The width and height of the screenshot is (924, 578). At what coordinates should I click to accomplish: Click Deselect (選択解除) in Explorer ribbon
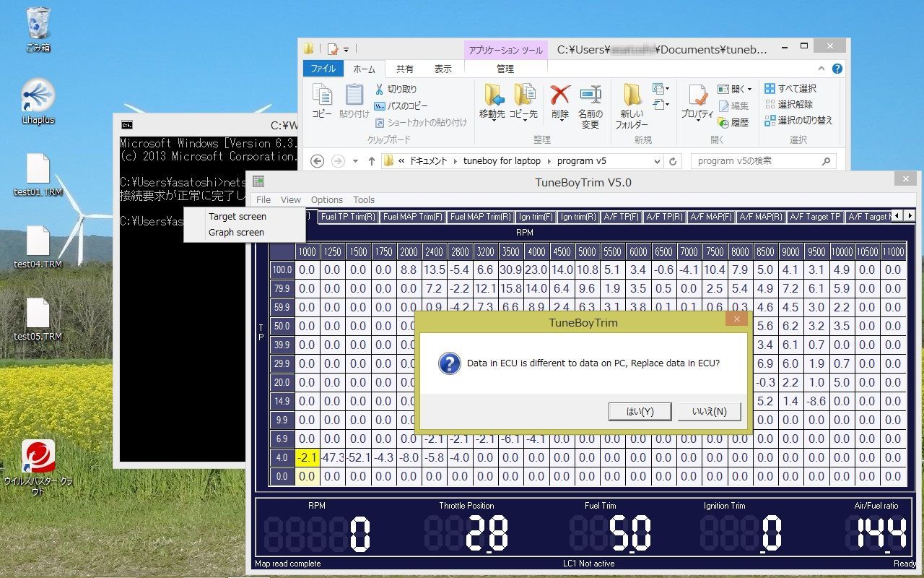pyautogui.click(x=788, y=104)
